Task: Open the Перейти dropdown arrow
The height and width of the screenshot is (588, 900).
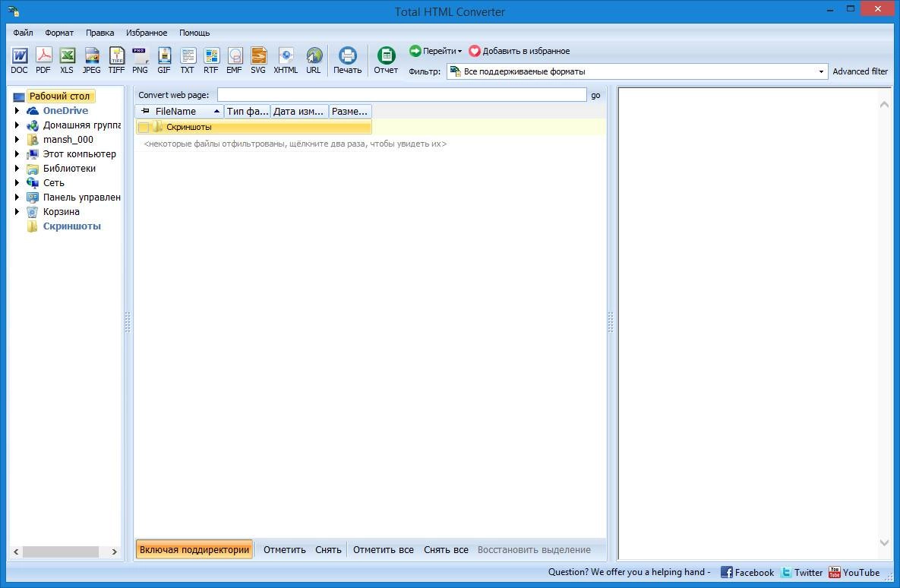Action: tap(459, 52)
